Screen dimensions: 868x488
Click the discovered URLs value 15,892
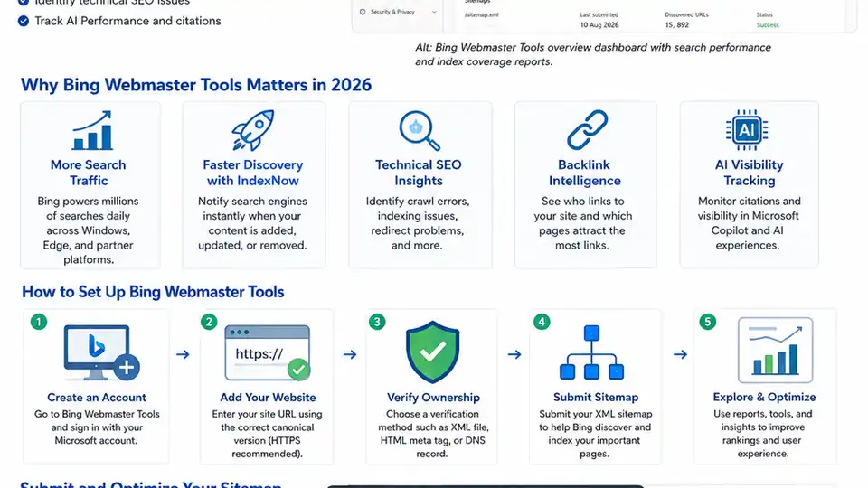click(x=677, y=25)
